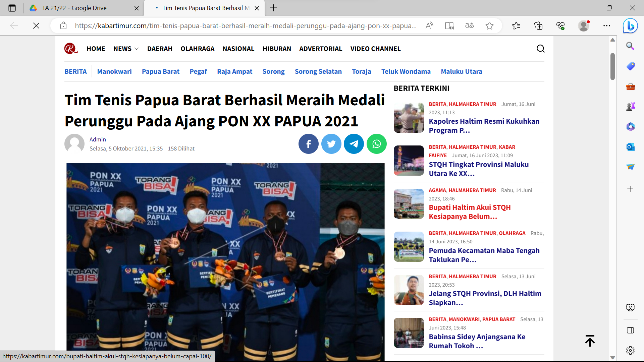Stop loading the page
This screenshot has width=644, height=362.
36,25
